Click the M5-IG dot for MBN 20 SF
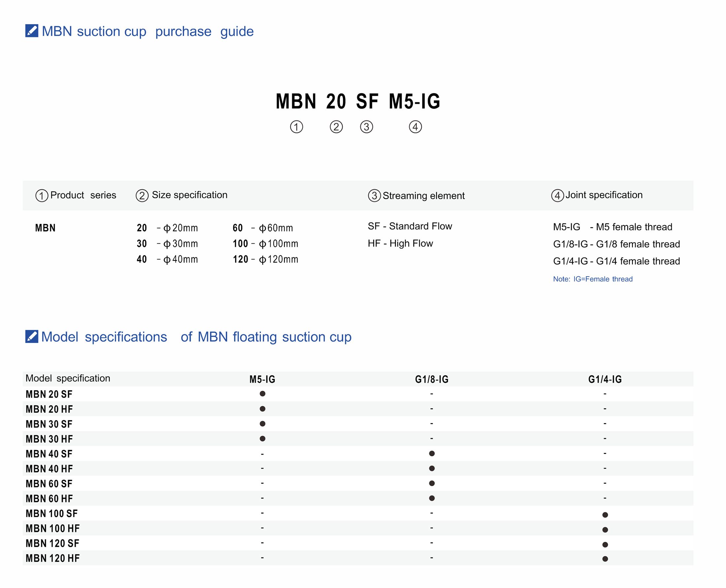This screenshot has height=588, width=726. [x=262, y=394]
